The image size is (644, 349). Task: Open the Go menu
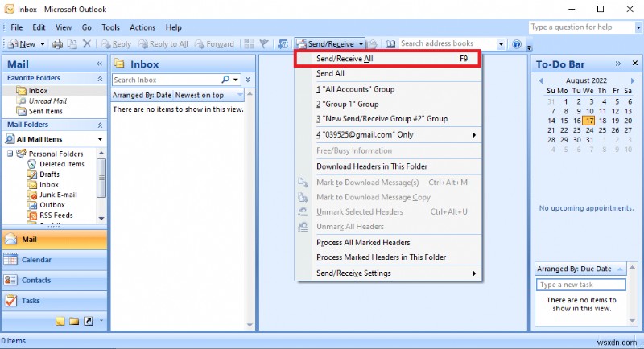click(x=86, y=27)
